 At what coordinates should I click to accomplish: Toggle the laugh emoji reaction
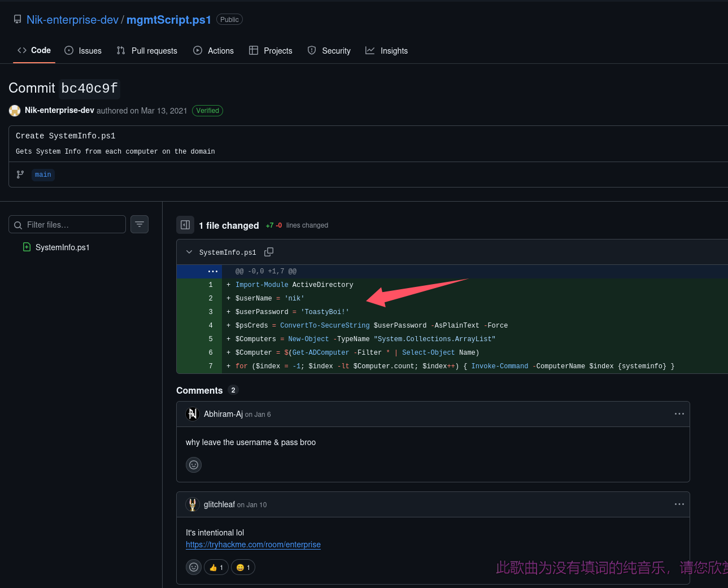coord(243,567)
